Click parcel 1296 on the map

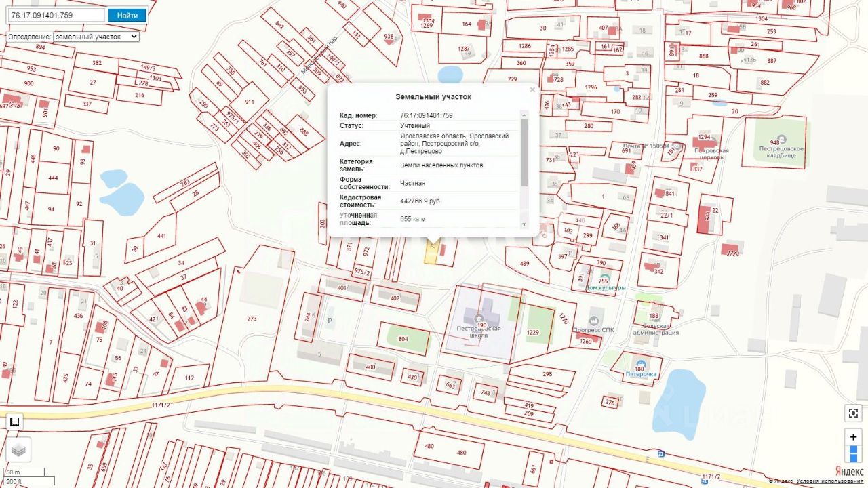coord(591,87)
